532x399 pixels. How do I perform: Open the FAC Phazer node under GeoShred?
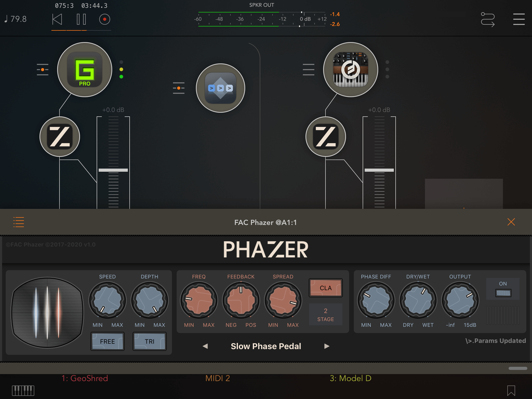click(60, 137)
